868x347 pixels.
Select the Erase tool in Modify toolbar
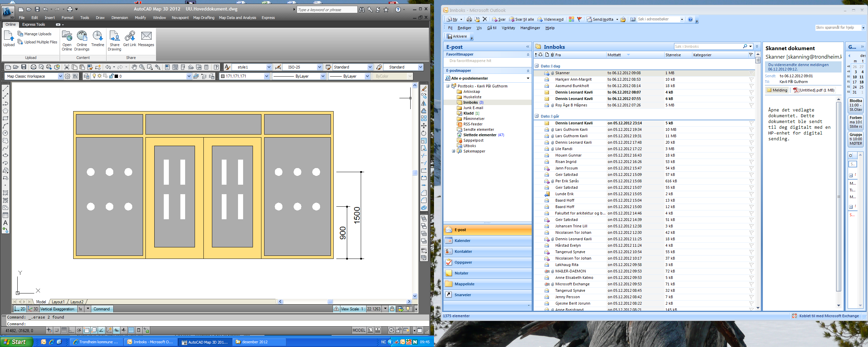click(424, 88)
